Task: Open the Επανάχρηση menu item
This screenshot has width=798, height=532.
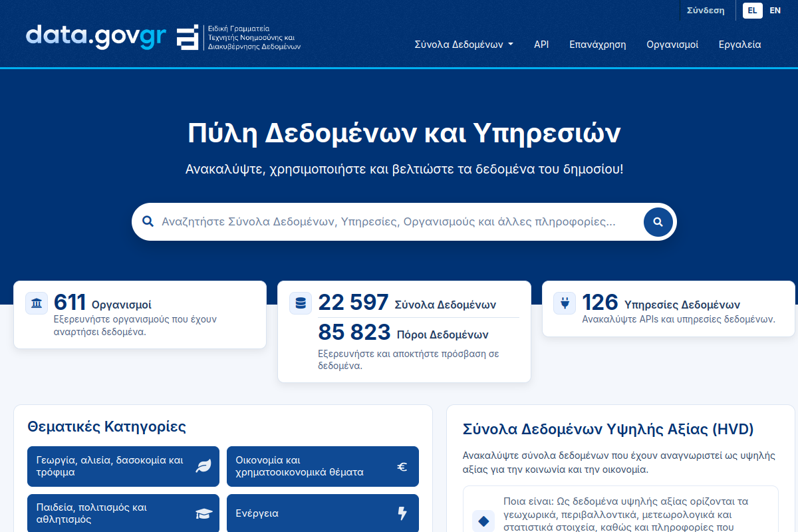Action: click(x=597, y=45)
